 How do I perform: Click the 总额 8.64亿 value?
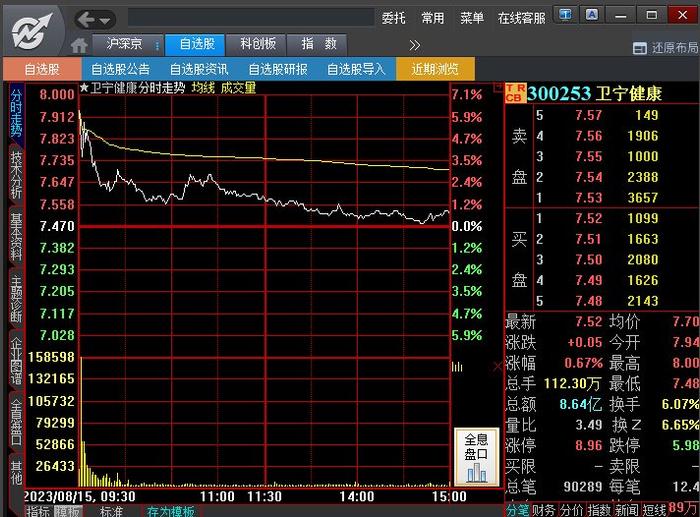click(581, 404)
